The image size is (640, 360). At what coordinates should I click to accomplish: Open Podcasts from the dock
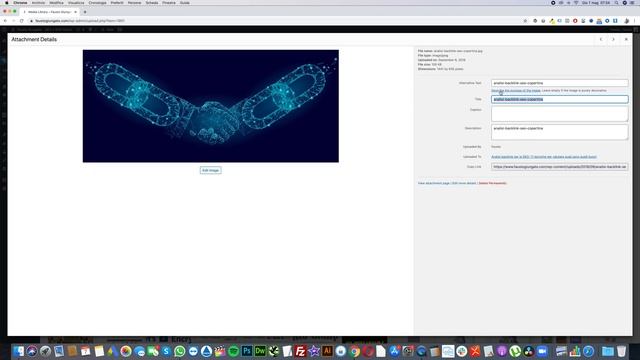tap(502, 351)
